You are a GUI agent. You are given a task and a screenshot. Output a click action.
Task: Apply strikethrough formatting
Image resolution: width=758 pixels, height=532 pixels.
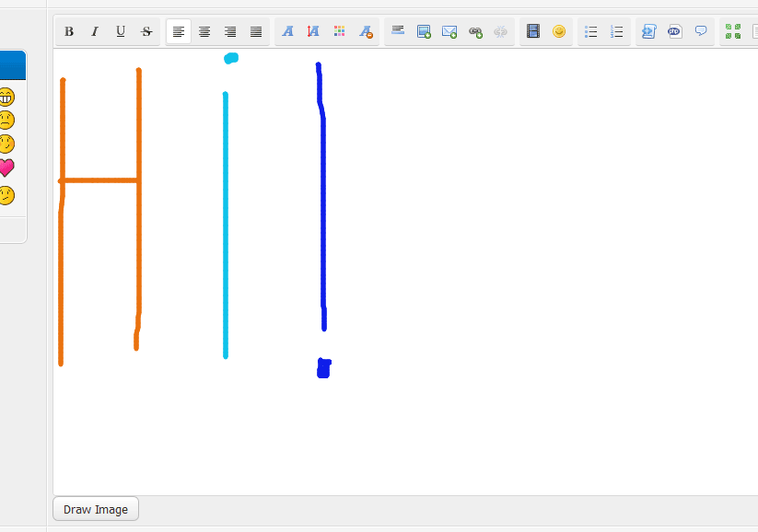point(146,31)
